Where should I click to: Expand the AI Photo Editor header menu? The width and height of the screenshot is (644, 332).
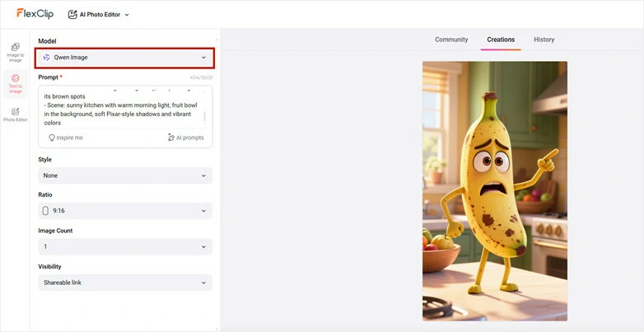click(x=126, y=15)
